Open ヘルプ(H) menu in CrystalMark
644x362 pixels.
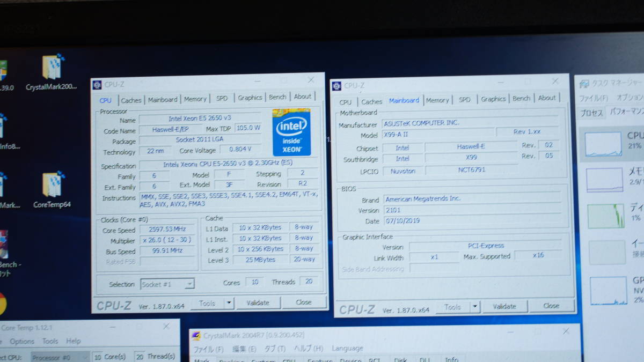(309, 348)
